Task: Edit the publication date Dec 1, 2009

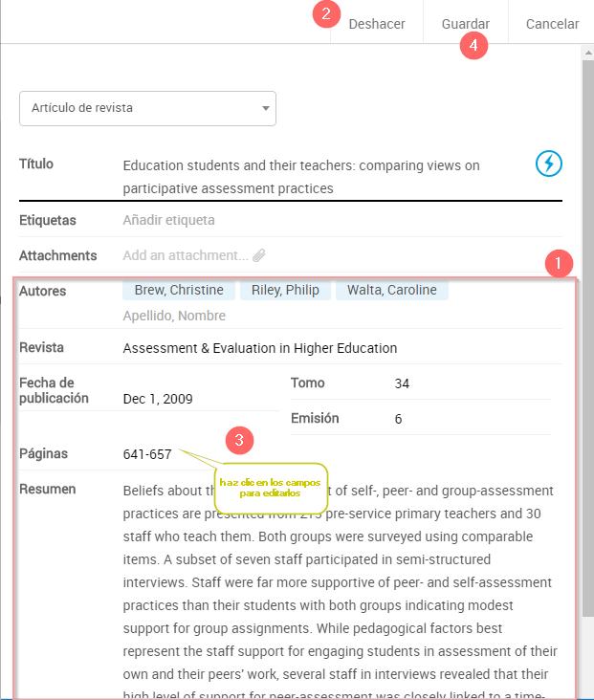Action: (x=158, y=399)
